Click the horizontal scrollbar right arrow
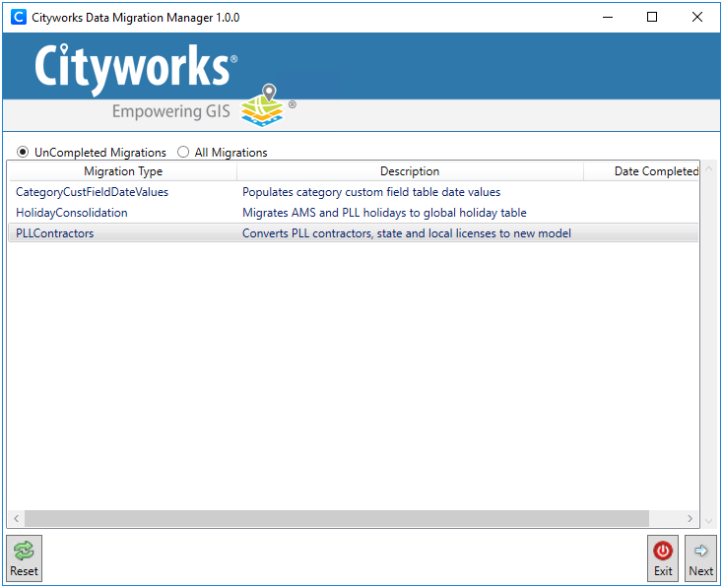This screenshot has height=588, width=723. click(x=690, y=518)
